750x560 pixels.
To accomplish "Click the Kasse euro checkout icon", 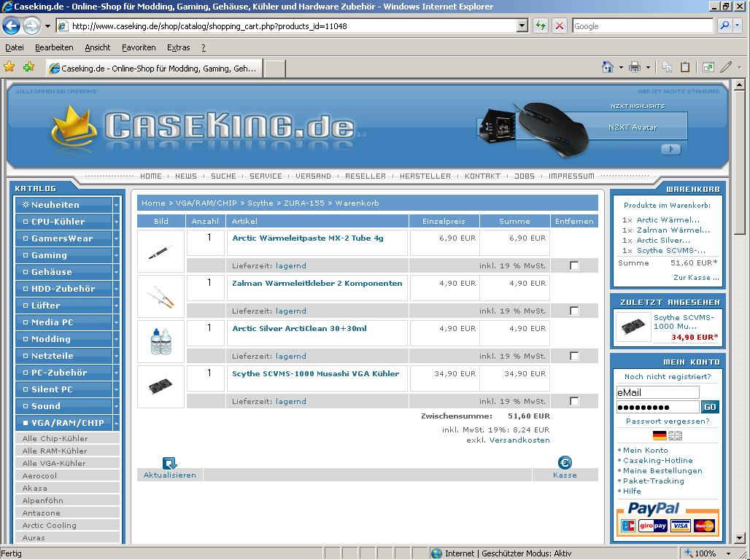I will point(565,462).
